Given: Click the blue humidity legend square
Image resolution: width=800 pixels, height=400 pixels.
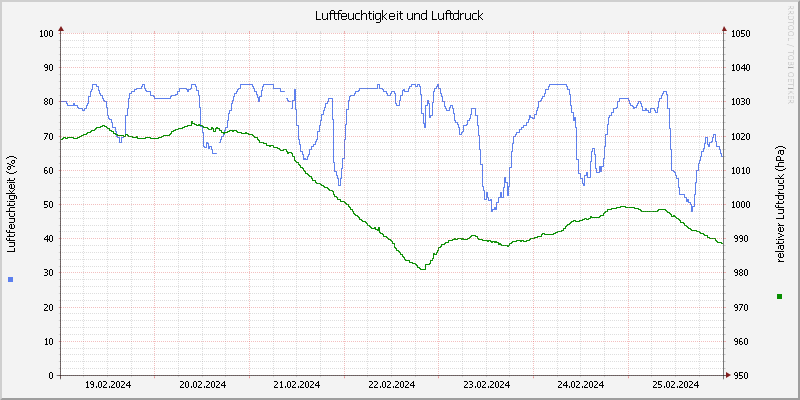Looking at the screenshot, I should pos(11,279).
